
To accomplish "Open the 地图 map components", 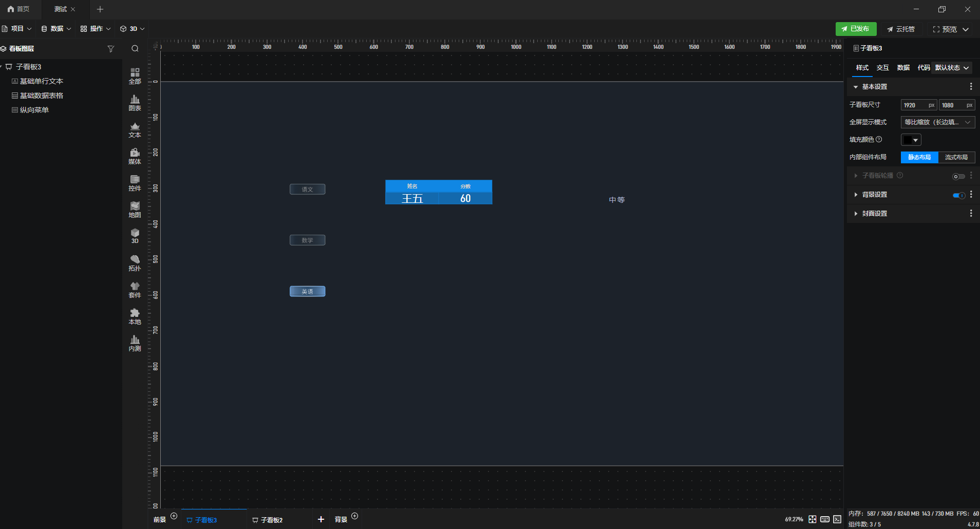I will pos(135,210).
